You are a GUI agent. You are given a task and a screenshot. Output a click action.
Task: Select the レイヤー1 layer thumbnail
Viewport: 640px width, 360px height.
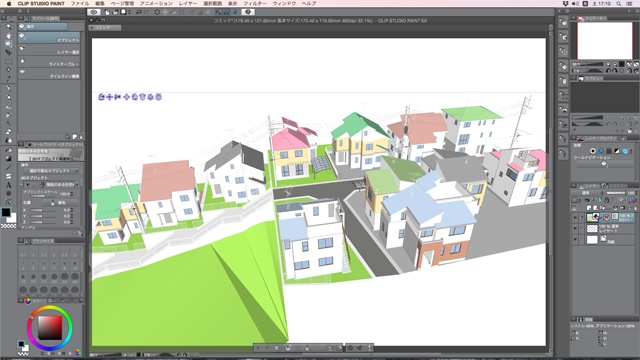pos(592,229)
